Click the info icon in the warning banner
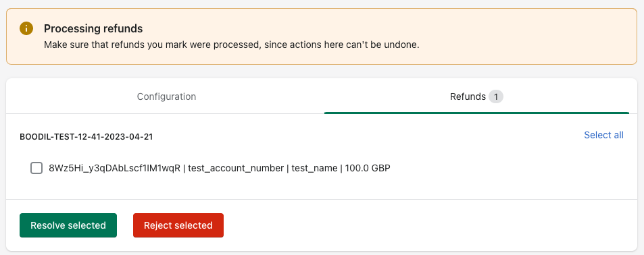Viewport: 644px width, 255px height. (x=26, y=28)
